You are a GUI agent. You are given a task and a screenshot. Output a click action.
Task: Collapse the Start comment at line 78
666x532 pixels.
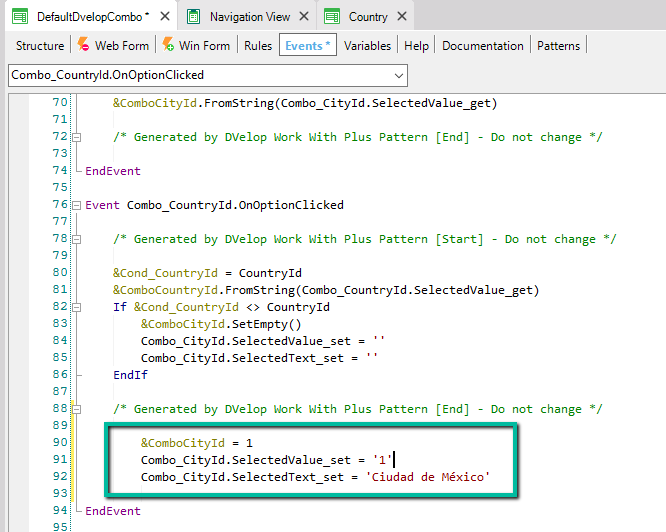(x=76, y=239)
